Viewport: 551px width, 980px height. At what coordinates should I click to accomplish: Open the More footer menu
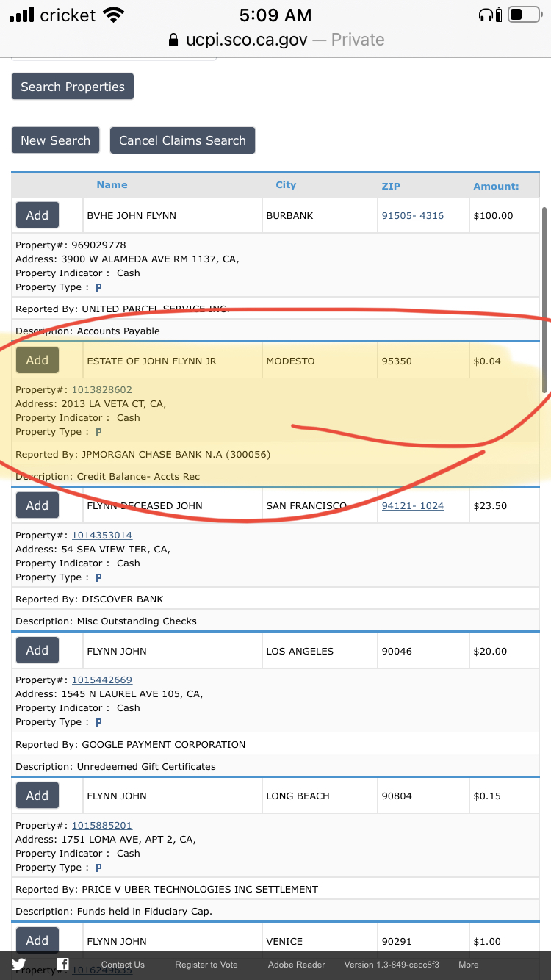pos(469,965)
